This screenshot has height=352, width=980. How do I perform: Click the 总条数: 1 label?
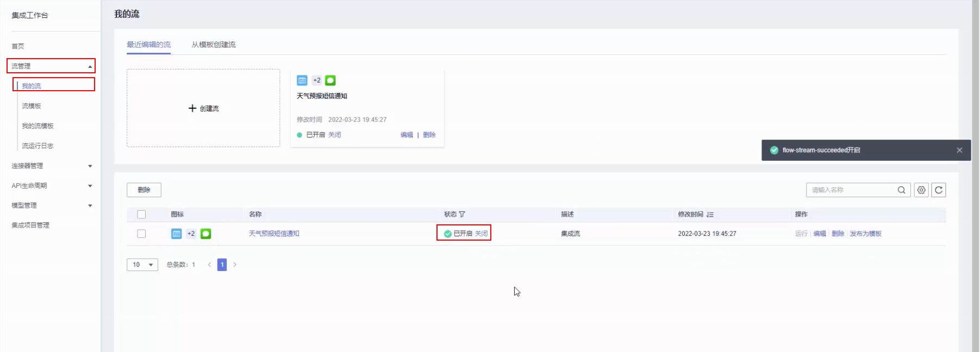pos(180,265)
